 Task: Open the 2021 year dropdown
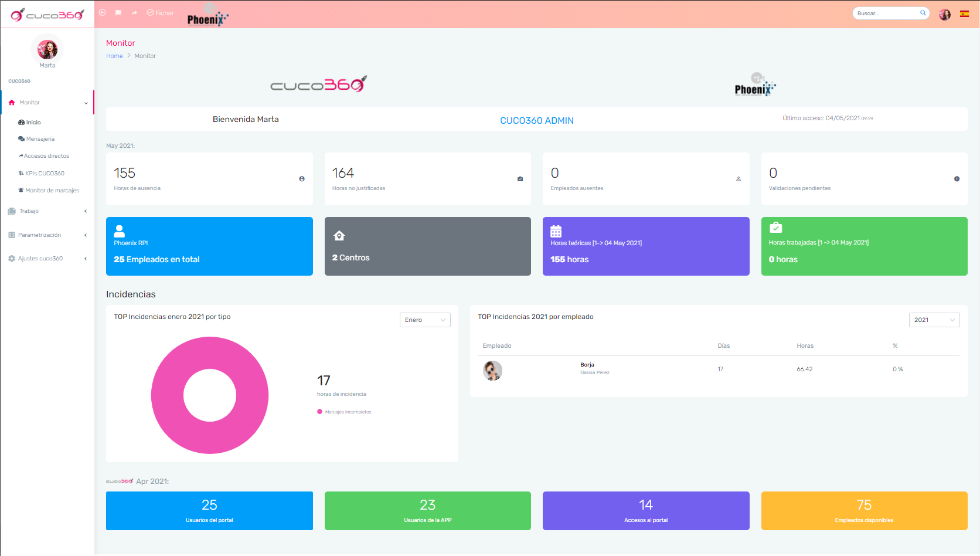[x=934, y=320]
